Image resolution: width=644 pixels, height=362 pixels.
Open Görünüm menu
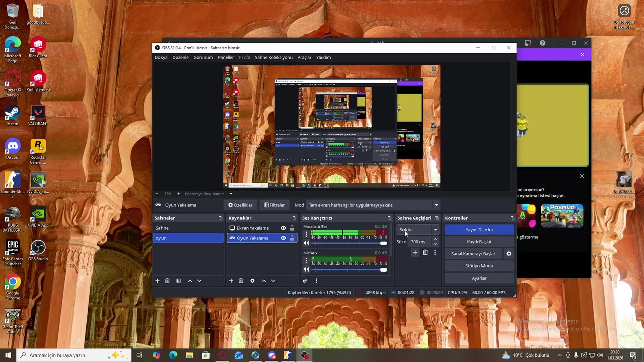coord(203,57)
